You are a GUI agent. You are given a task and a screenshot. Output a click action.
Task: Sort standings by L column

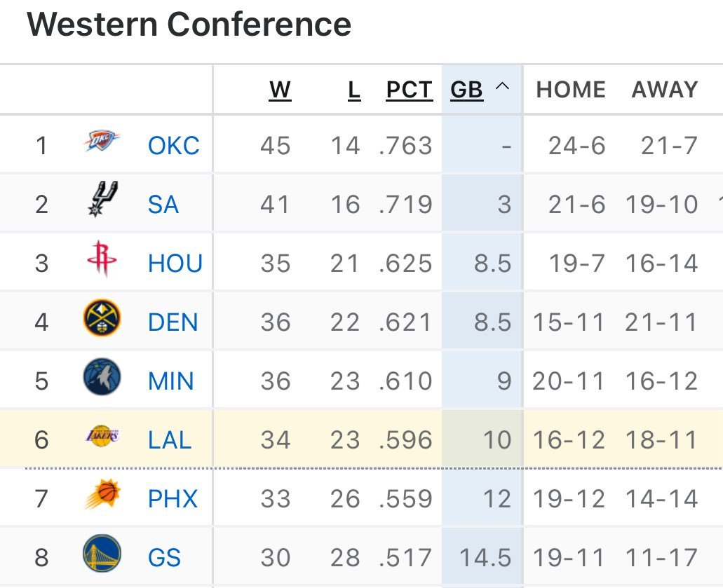pyautogui.click(x=354, y=90)
